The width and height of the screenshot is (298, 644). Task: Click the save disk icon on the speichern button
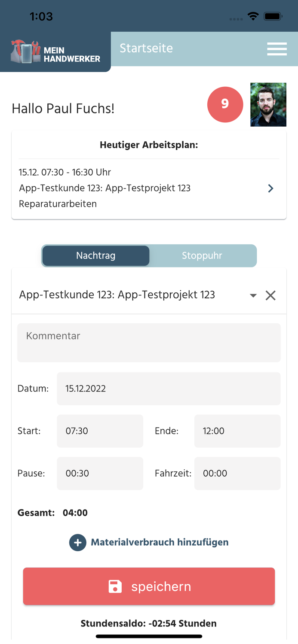[x=114, y=586]
